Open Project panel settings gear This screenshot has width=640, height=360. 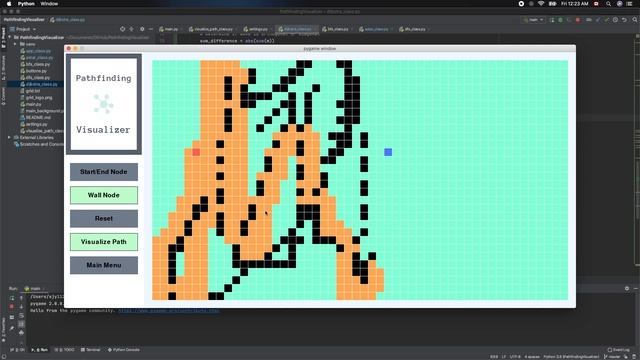coord(142,29)
